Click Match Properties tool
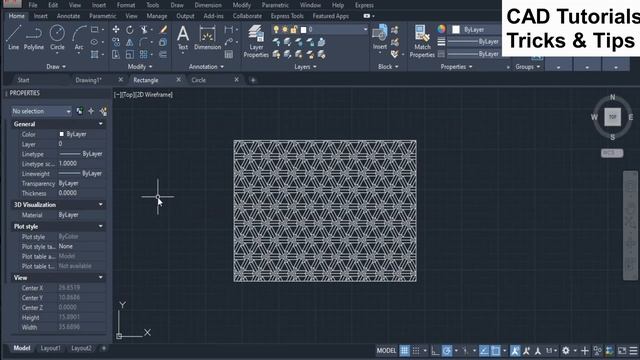 pyautogui.click(x=422, y=41)
